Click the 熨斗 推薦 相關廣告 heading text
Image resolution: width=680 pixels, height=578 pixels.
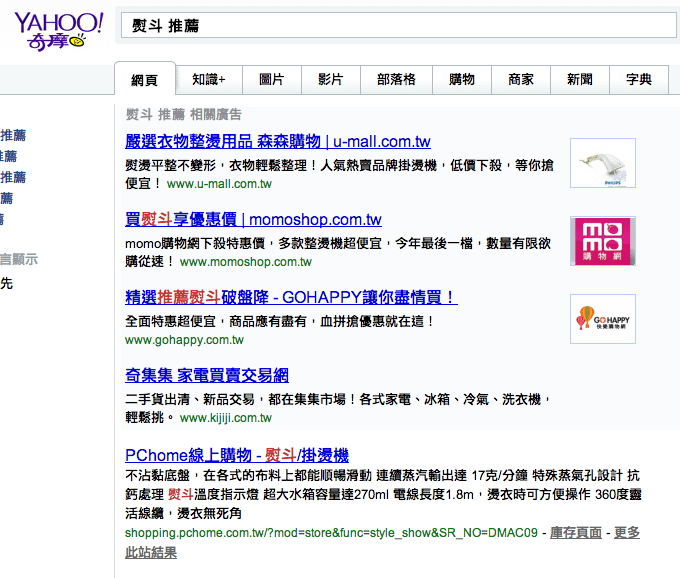tap(183, 114)
